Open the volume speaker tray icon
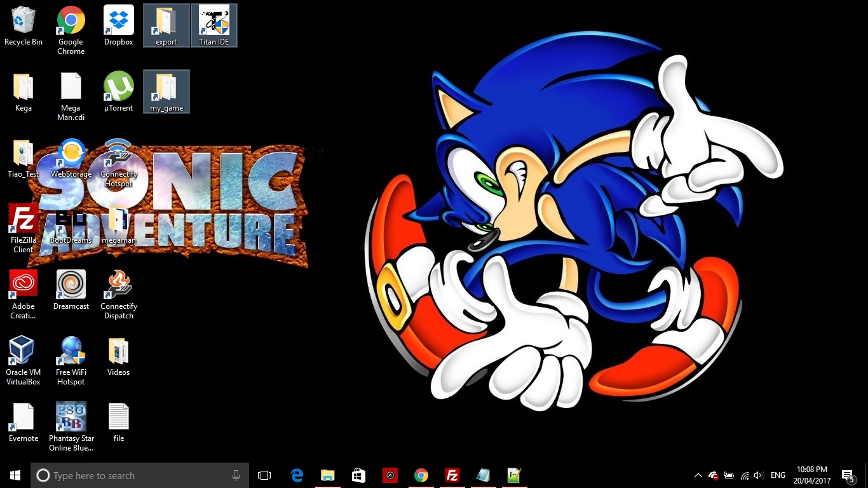868x488 pixels. (x=758, y=475)
